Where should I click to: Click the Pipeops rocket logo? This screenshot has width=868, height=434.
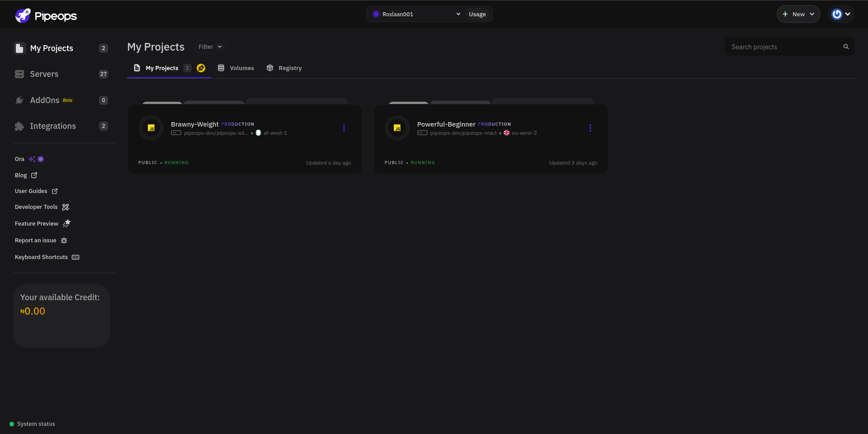23,15
